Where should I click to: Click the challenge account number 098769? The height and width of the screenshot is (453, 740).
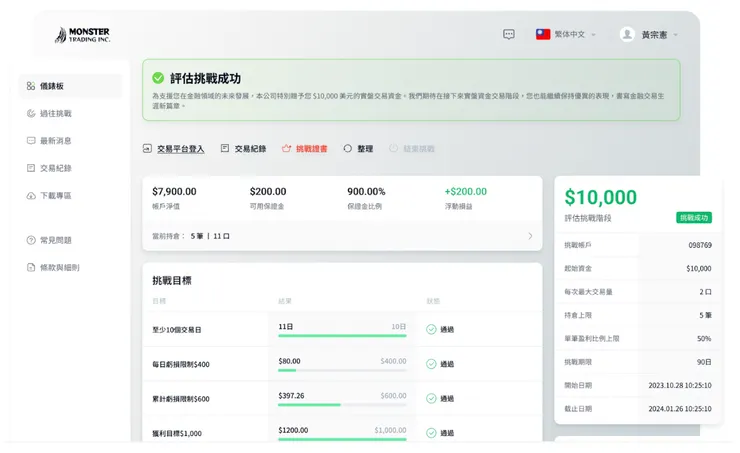pyautogui.click(x=700, y=245)
